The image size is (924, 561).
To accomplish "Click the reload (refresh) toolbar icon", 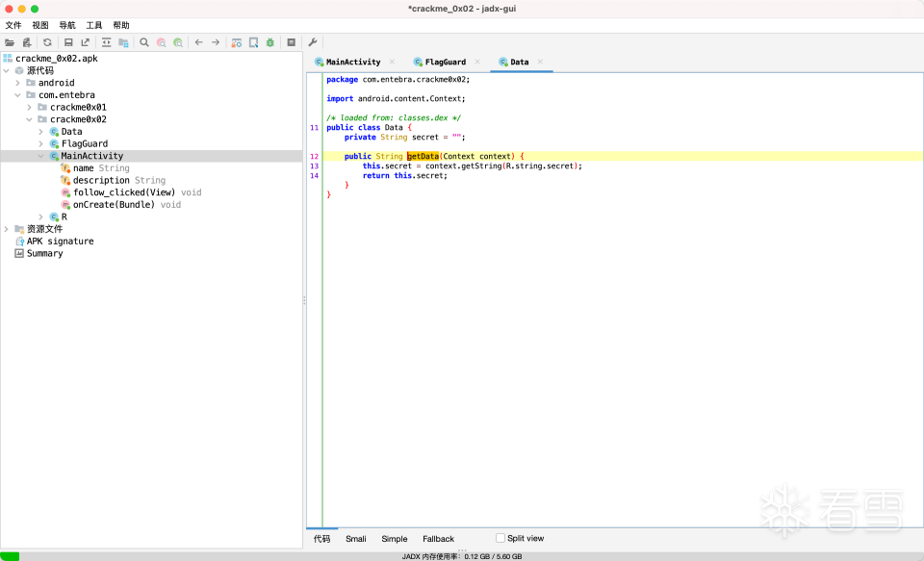I will point(47,42).
